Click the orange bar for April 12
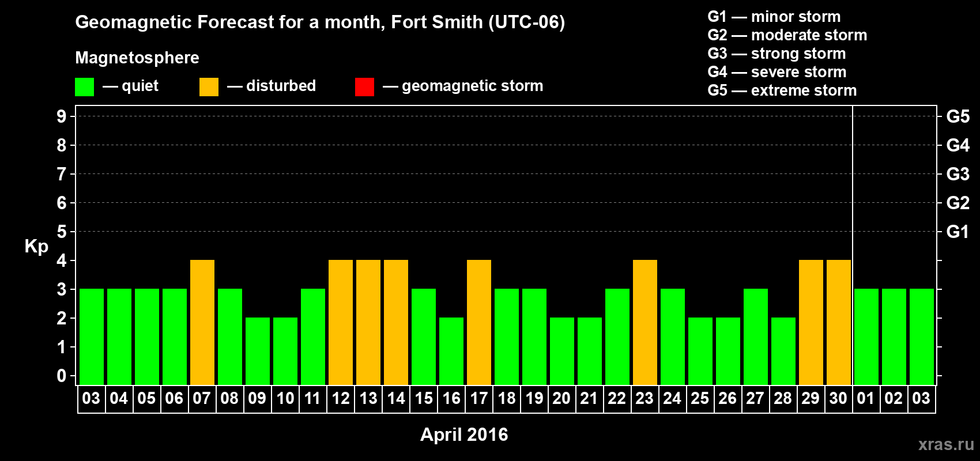Image resolution: width=980 pixels, height=461 pixels. [341, 323]
